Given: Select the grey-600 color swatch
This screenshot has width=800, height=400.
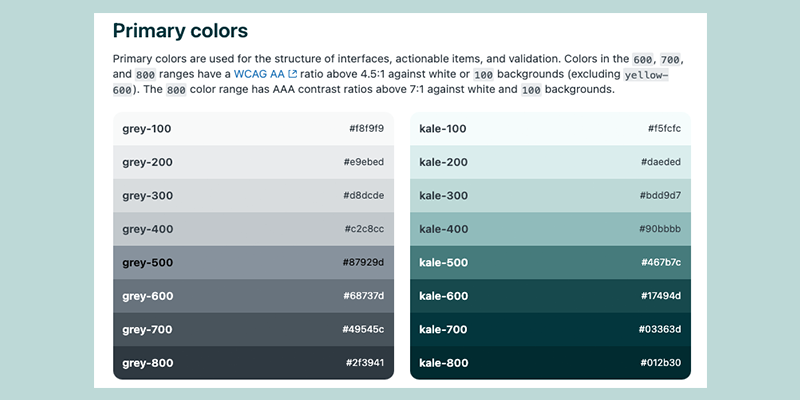Looking at the screenshot, I should [x=254, y=296].
